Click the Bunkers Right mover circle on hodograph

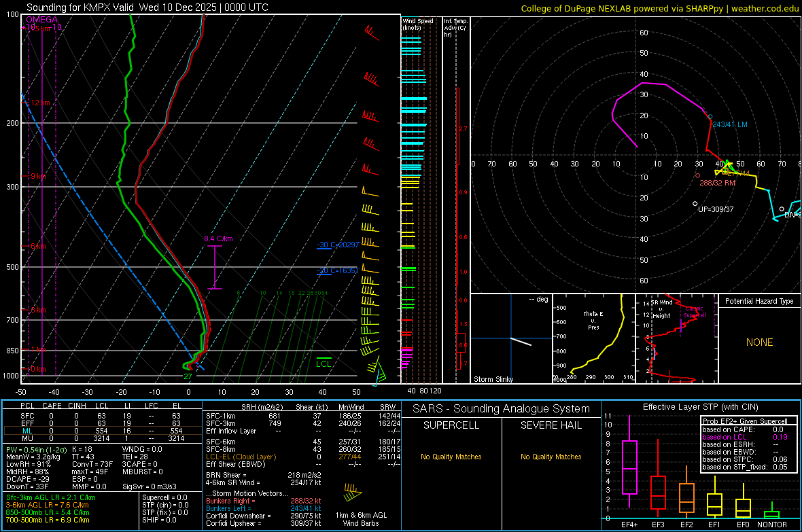point(697,175)
